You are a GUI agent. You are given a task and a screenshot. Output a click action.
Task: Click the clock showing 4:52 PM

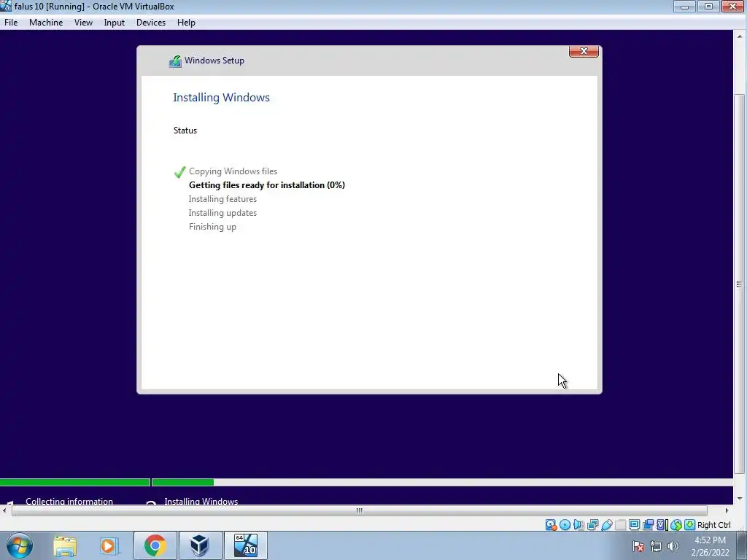tap(711, 540)
